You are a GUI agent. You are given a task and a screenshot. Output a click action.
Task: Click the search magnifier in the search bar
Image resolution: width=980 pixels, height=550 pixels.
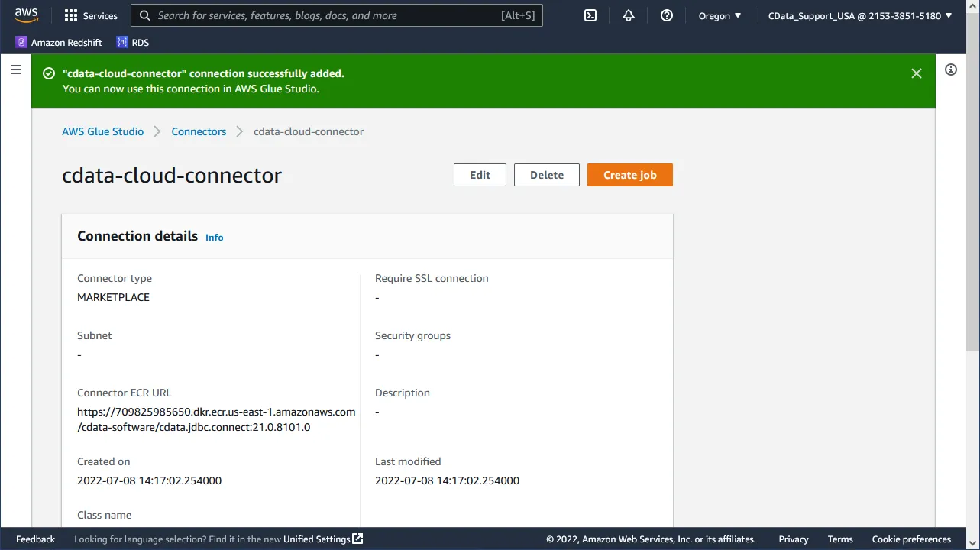[x=144, y=15]
